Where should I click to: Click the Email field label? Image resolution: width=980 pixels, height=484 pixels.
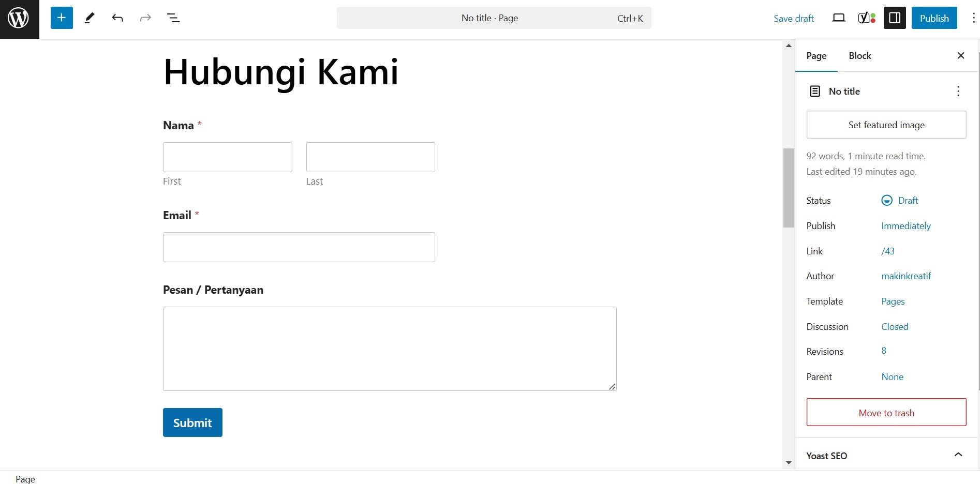(177, 215)
